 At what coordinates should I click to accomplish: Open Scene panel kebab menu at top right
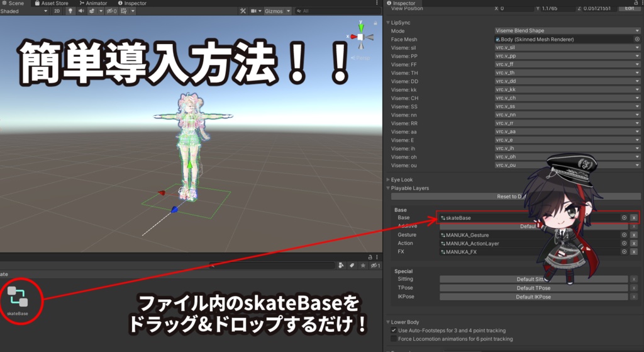[x=377, y=3]
